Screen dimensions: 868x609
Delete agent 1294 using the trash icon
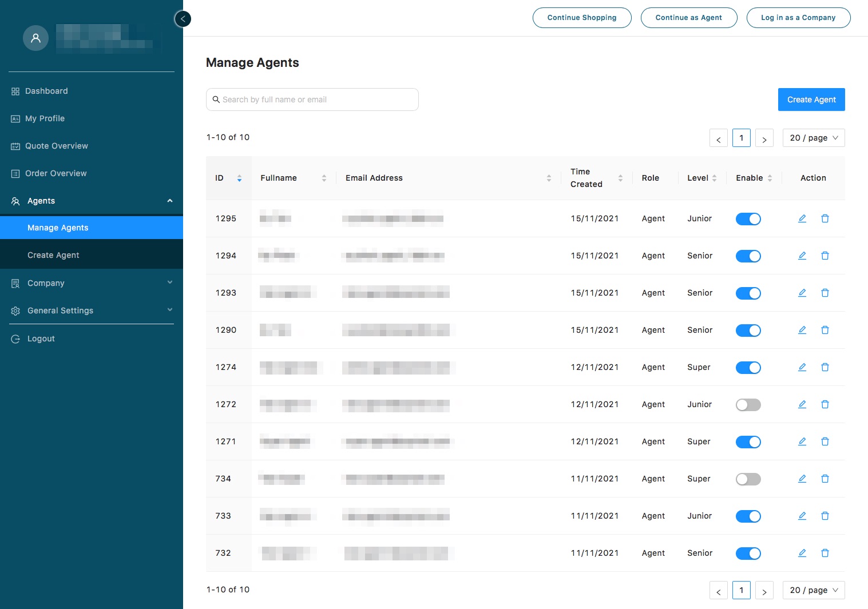(825, 256)
